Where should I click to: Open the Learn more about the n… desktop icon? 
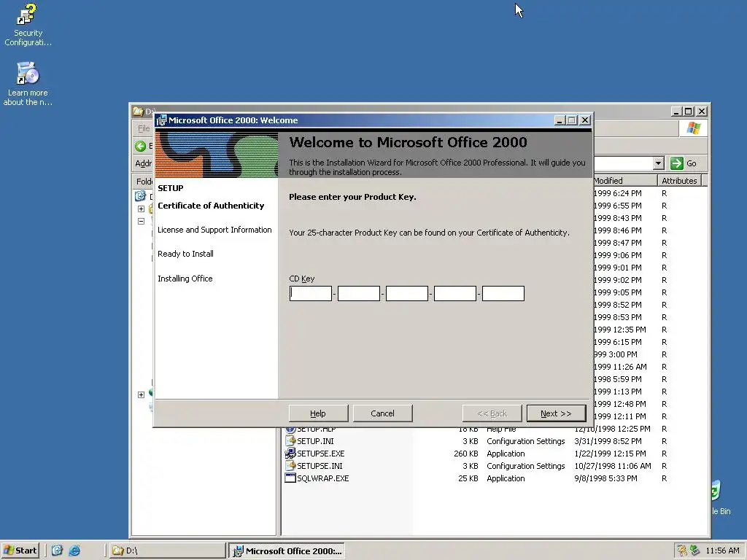point(28,84)
